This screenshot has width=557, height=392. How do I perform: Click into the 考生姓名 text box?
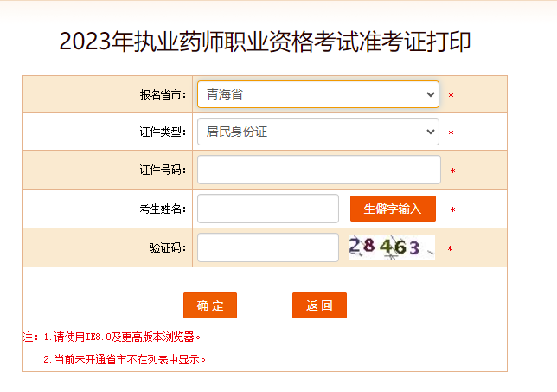coord(268,209)
